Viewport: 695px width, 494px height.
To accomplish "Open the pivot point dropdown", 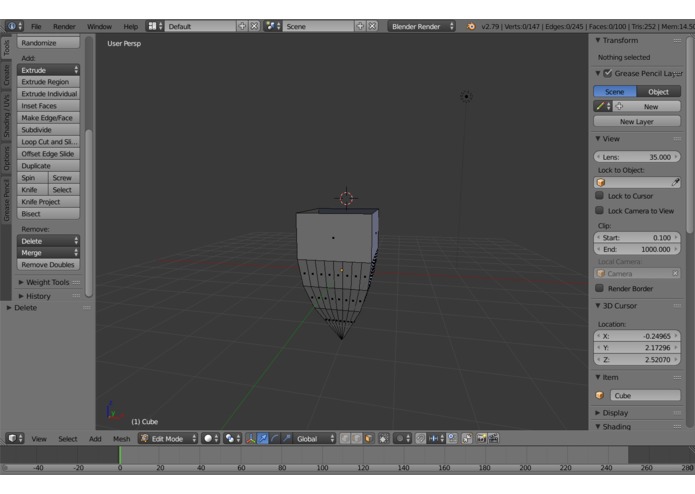I will pos(232,438).
